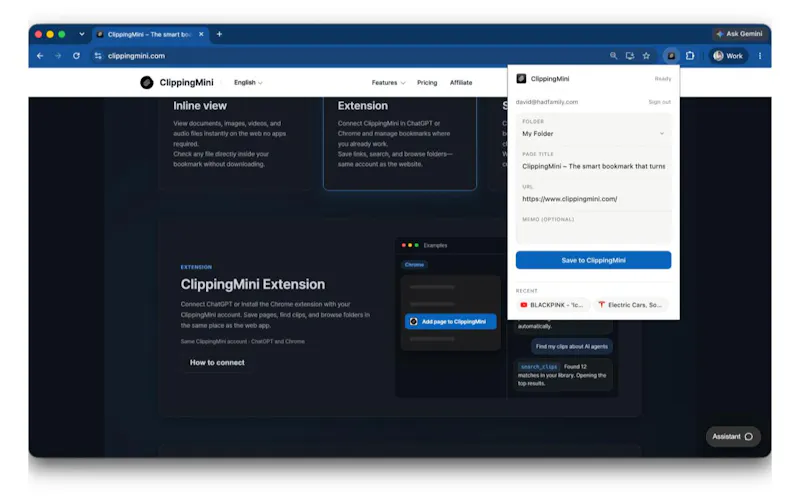The width and height of the screenshot is (800, 500).
Task: Click Sign out in the extension popup
Action: coord(659,102)
